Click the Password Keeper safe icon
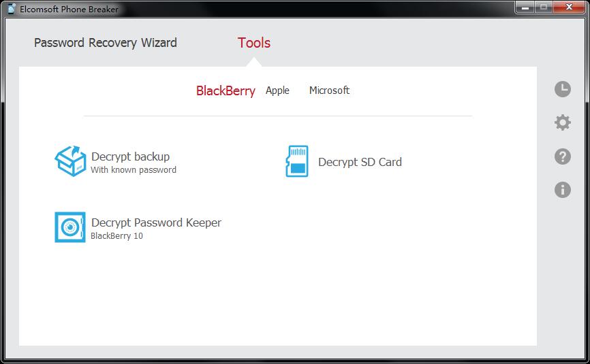 70,227
